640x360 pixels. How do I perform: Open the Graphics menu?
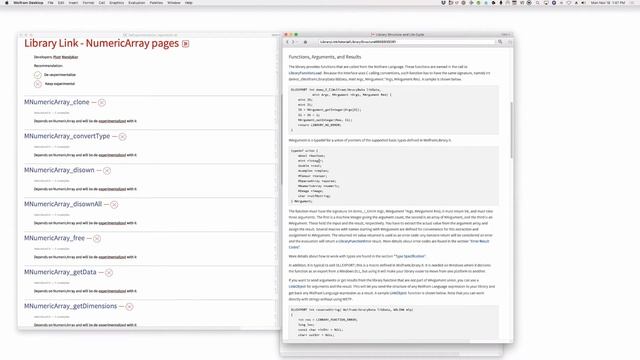[x=117, y=2]
